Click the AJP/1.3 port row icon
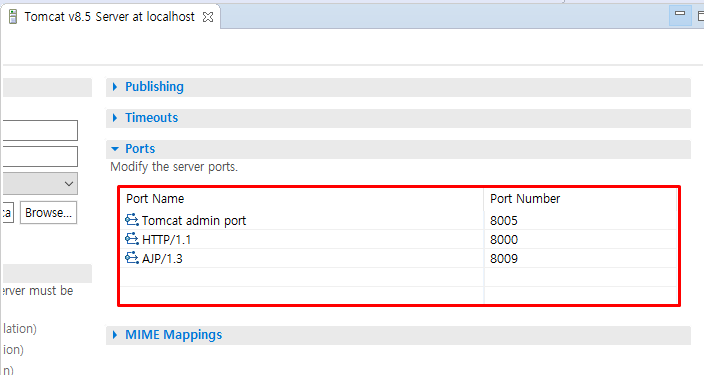 tap(132, 258)
